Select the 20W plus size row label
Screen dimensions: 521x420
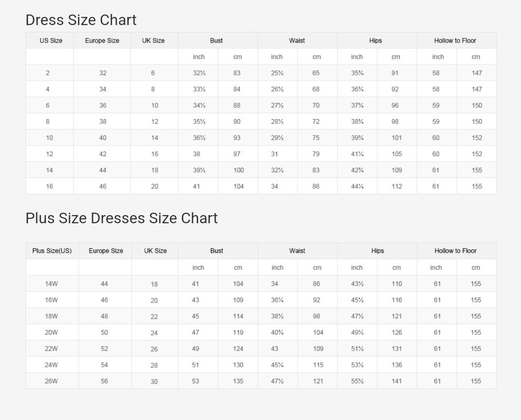tap(51, 333)
